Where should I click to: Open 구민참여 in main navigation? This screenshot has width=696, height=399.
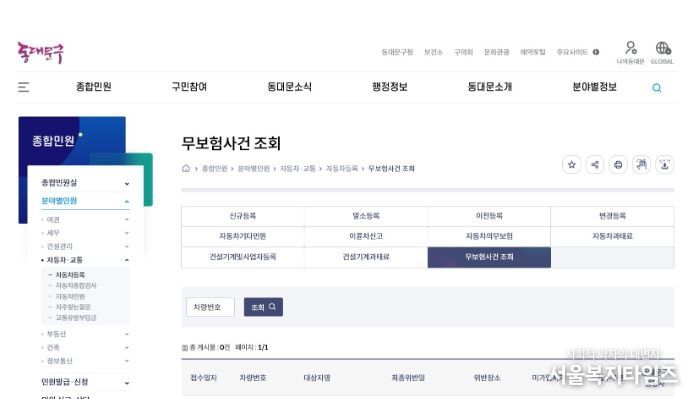point(190,87)
